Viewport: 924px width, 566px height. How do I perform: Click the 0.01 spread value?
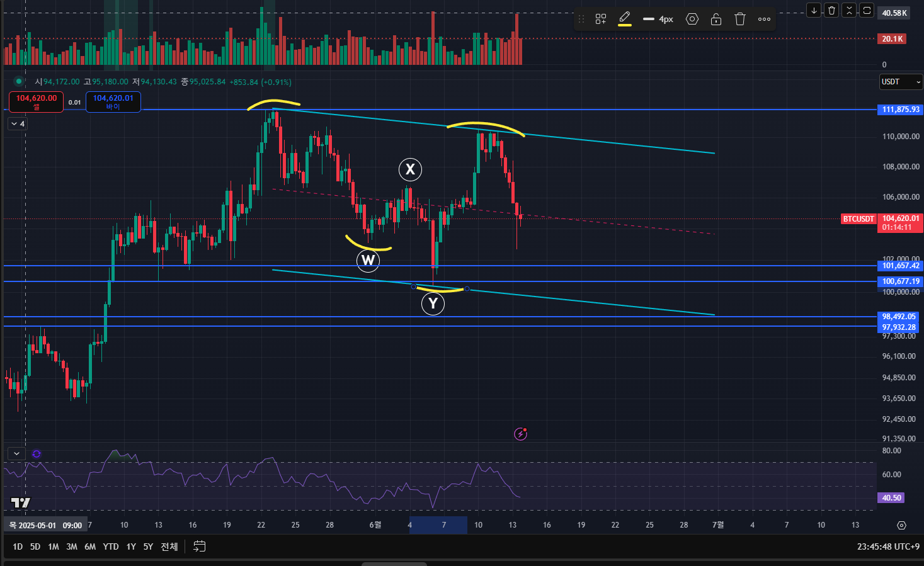[x=74, y=102]
